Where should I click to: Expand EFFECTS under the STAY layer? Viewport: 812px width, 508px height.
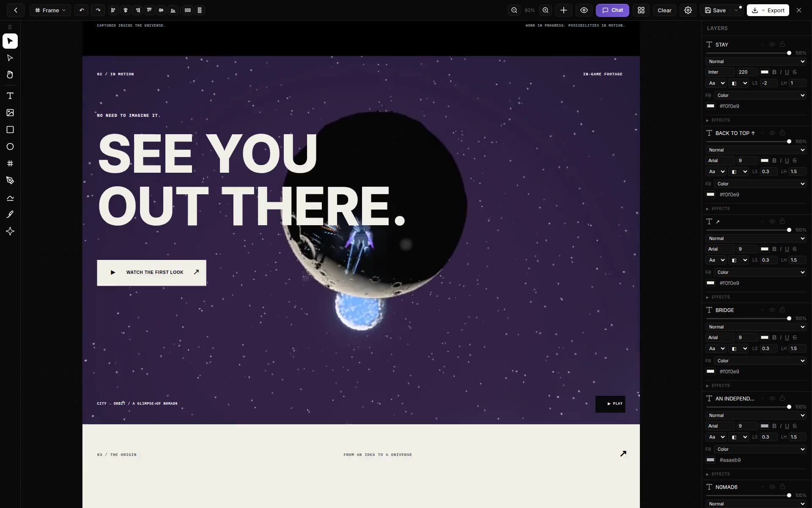[x=718, y=120]
